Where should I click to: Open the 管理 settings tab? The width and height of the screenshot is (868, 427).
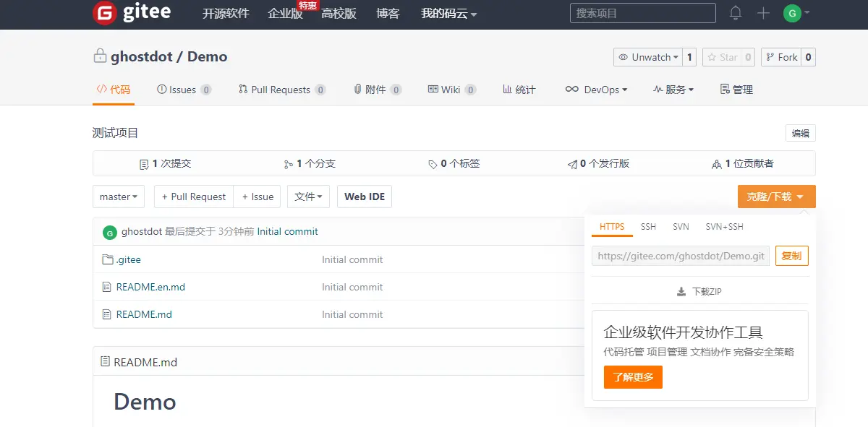736,90
